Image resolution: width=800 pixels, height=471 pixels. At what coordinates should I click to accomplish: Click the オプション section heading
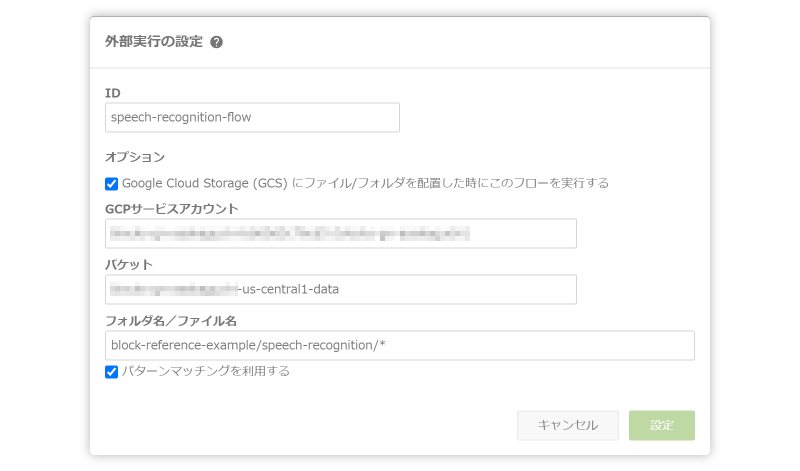pyautogui.click(x=135, y=157)
